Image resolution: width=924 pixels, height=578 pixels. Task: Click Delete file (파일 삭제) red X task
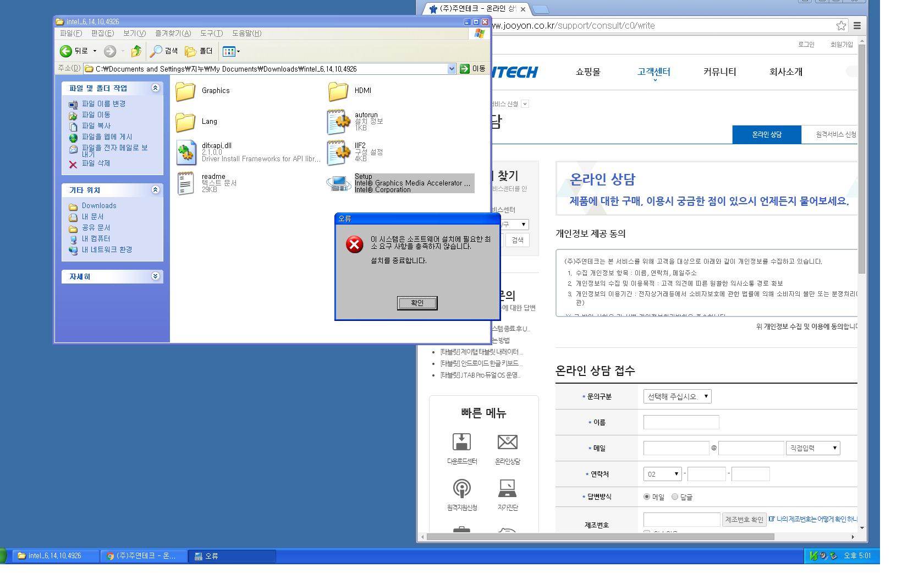pos(90,163)
